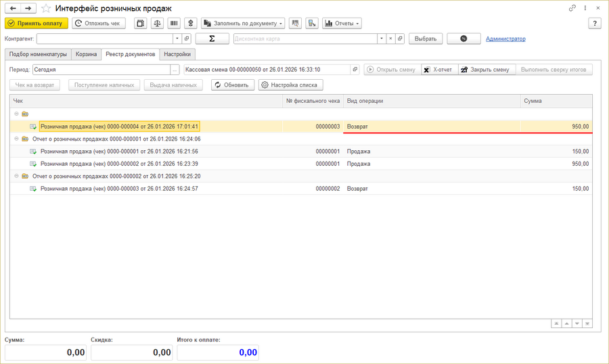Open the Заполнить по документу dropdown
Image resolution: width=609 pixels, height=364 pixels.
pyautogui.click(x=243, y=23)
